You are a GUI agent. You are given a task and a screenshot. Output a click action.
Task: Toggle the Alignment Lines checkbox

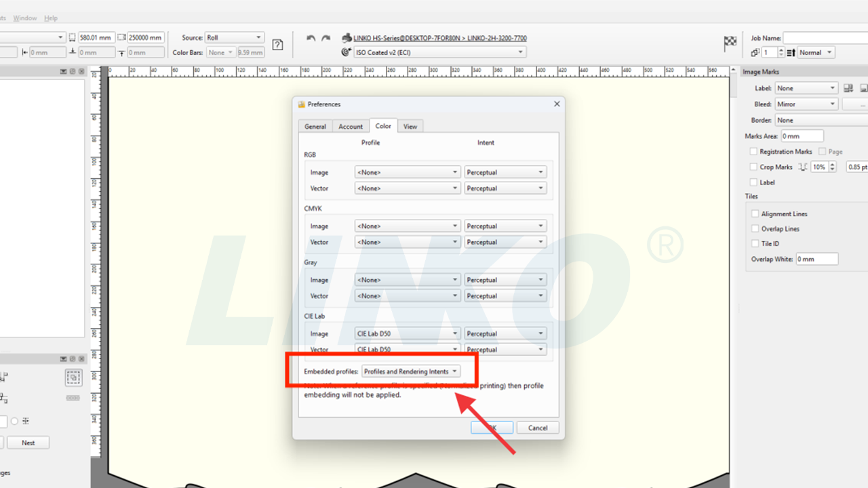[x=755, y=213]
